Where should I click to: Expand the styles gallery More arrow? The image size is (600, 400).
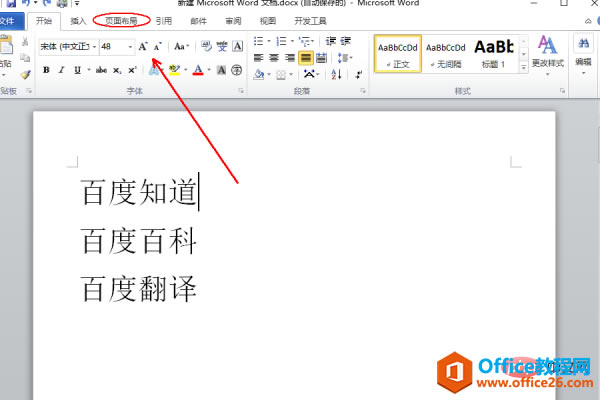[523, 67]
